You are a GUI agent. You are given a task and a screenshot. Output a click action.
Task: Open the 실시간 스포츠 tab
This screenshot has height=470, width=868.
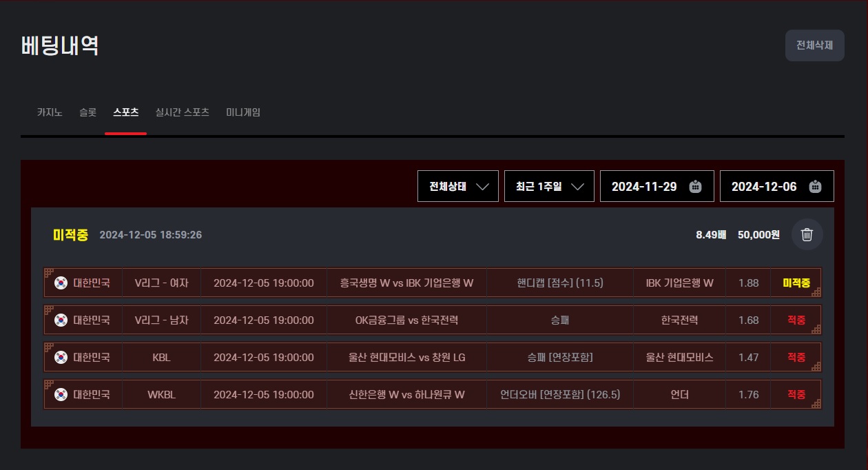[183, 112]
